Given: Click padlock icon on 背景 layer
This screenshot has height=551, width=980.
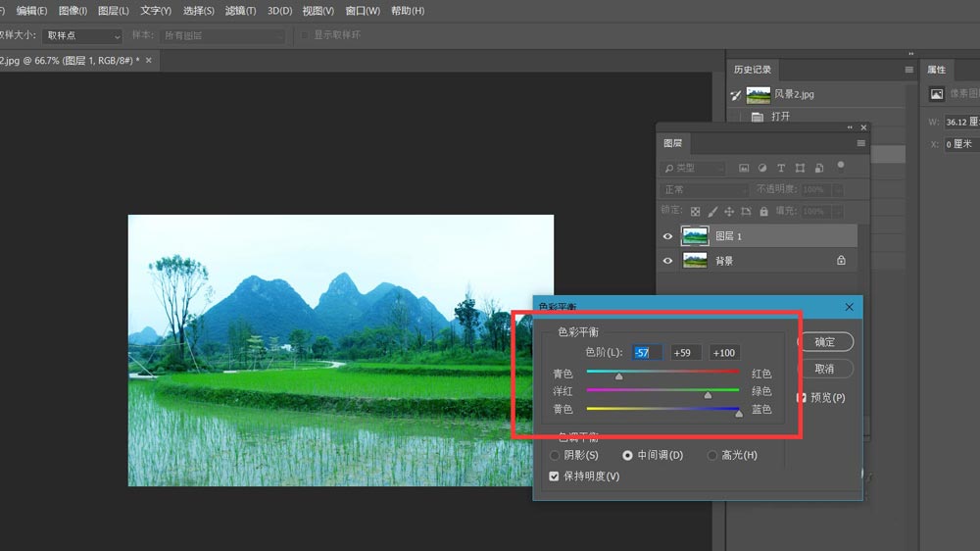Looking at the screenshot, I should coord(841,260).
